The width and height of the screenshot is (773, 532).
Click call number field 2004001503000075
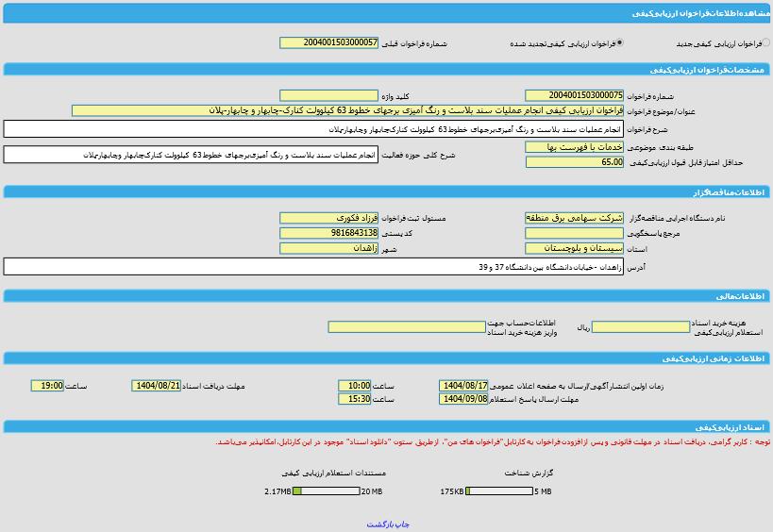point(574,95)
